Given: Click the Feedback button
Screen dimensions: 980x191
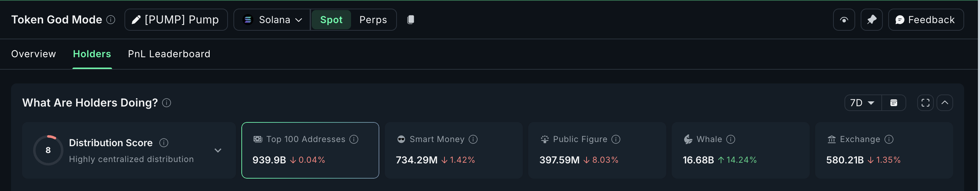Looking at the screenshot, I should (x=926, y=20).
